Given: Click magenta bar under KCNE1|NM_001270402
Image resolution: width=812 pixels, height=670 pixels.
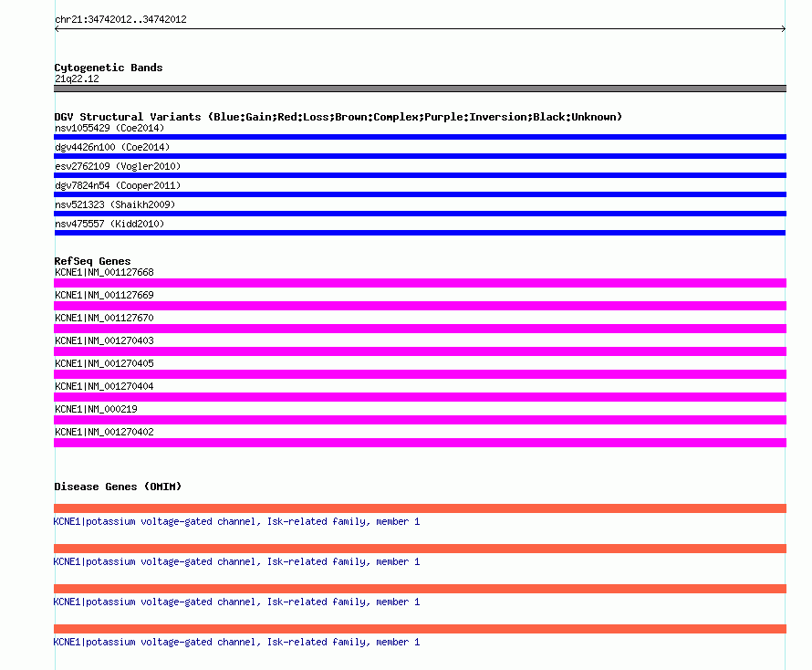Looking at the screenshot, I should [420, 443].
